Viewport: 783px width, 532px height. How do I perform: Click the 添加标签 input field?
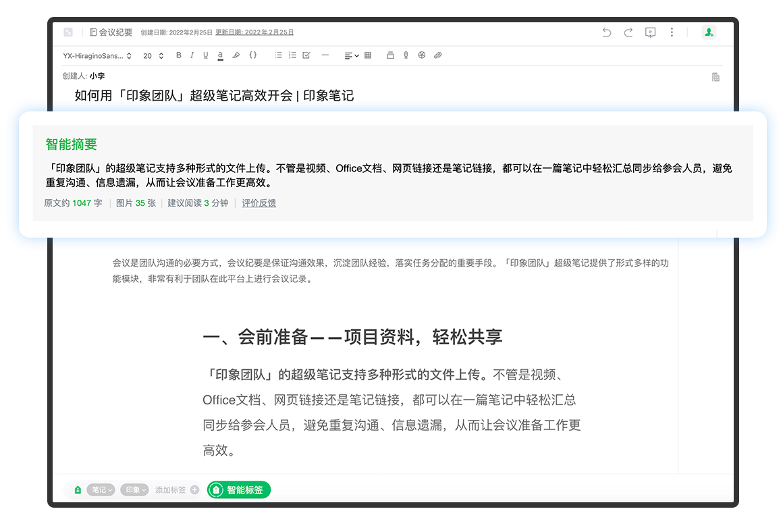[x=170, y=490]
